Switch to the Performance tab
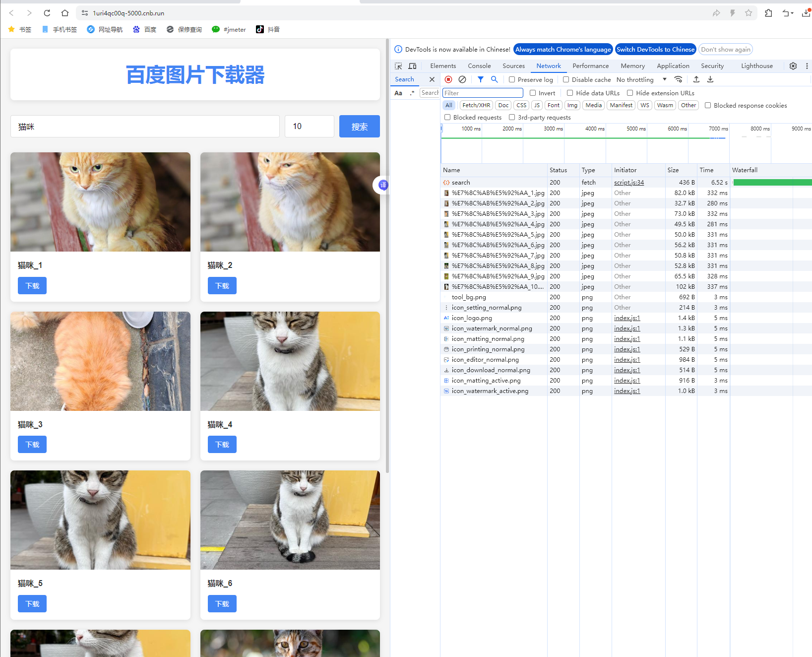Image resolution: width=812 pixels, height=657 pixels. (590, 66)
